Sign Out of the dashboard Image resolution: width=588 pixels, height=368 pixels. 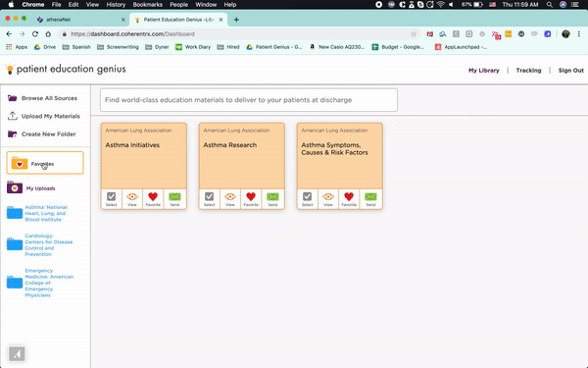[570, 71]
